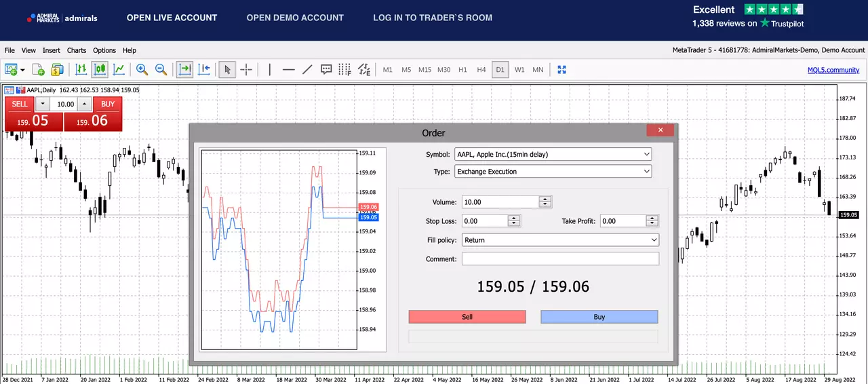Select the D1 daily timeframe
Screen dimensions: 868x384
500,70
